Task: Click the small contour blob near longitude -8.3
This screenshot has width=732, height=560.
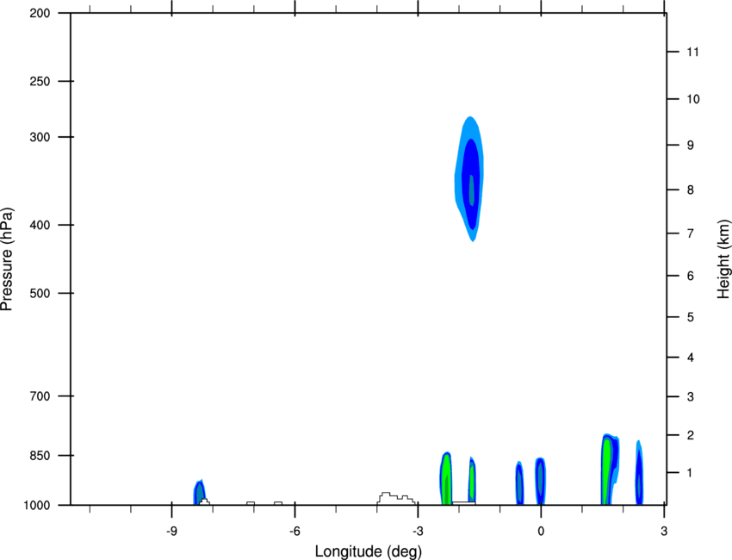Action: (x=199, y=492)
